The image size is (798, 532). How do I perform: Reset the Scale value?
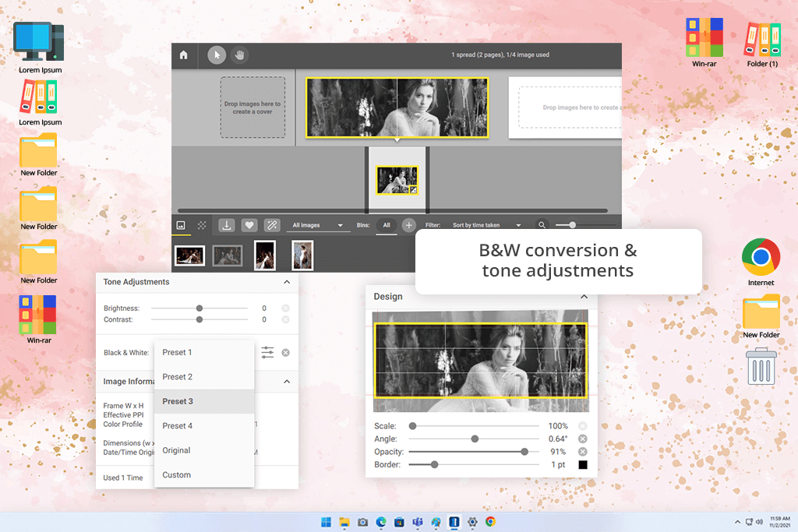583,426
